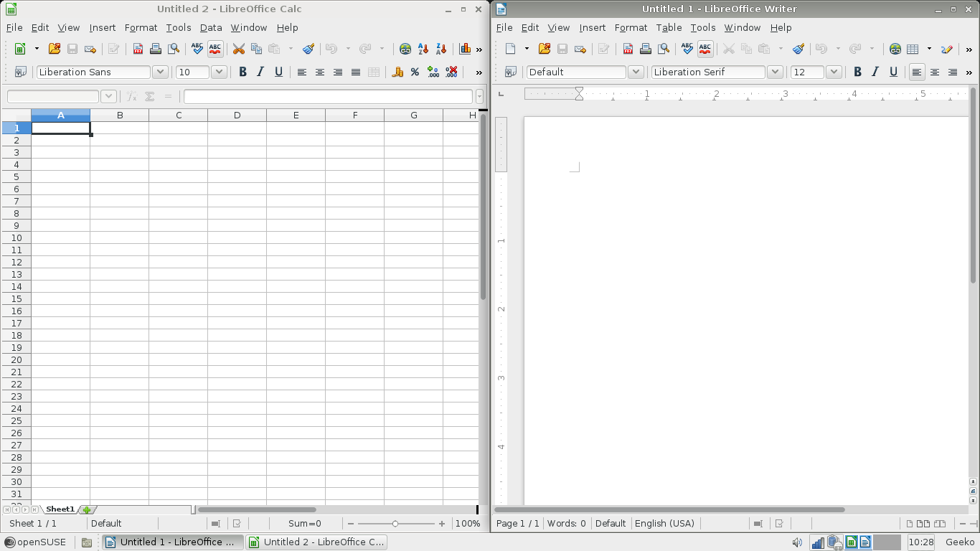Viewport: 980px width, 551px height.
Task: Open the font name dropdown in Calc
Action: tap(160, 72)
